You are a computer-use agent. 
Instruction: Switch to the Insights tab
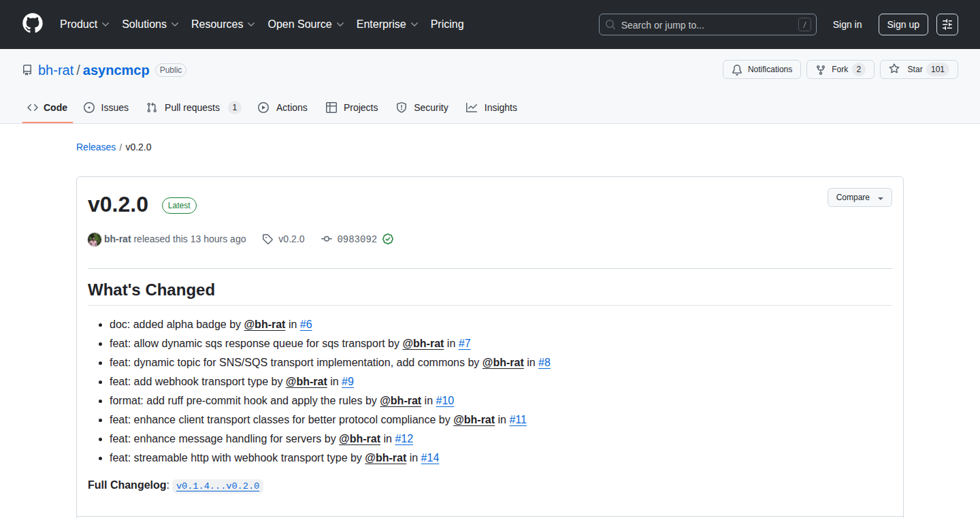point(491,108)
